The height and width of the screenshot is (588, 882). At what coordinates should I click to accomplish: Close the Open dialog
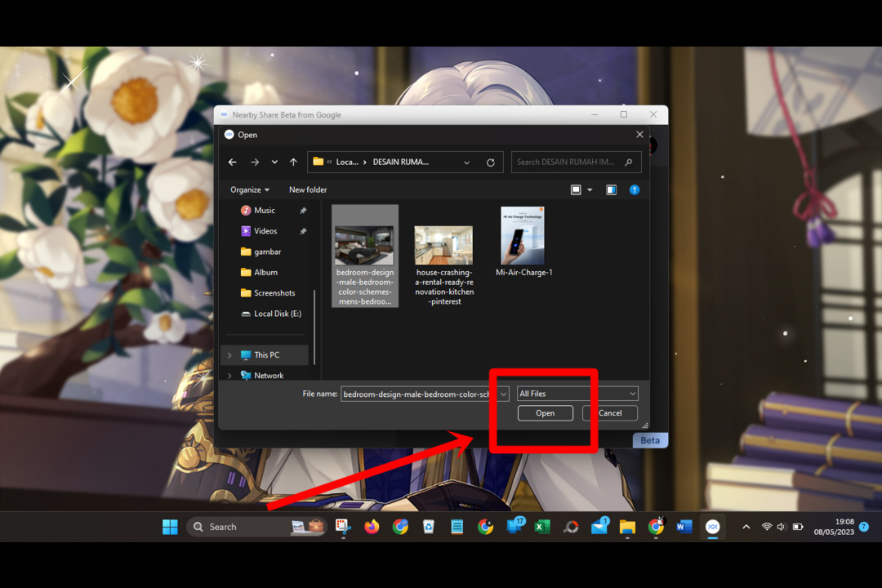tap(639, 135)
